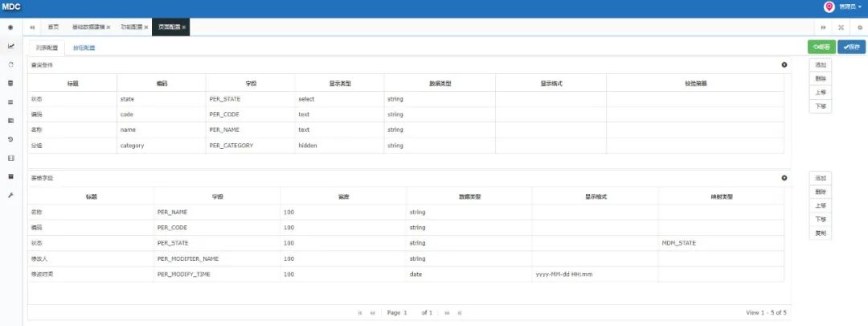This screenshot has width=868, height=326.
Task: Close the 基础数据建模 tab
Action: 108,27
